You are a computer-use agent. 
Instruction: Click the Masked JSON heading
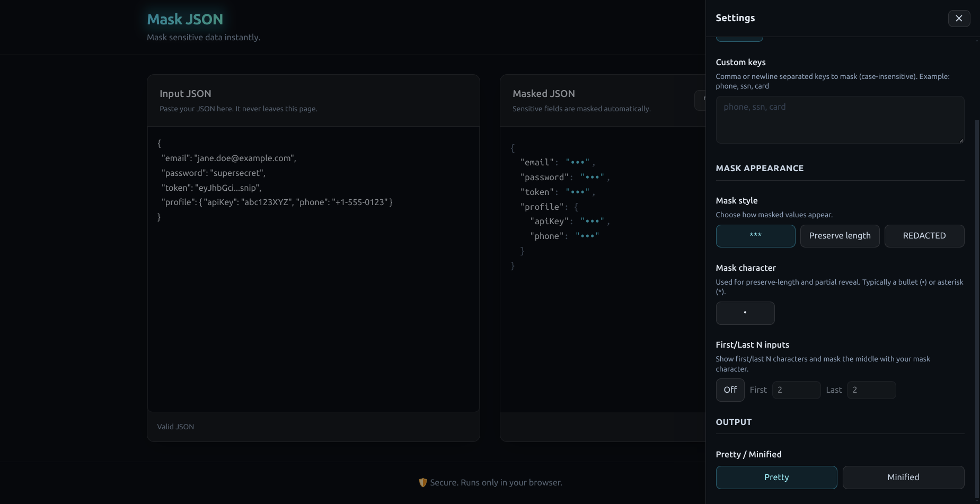[x=543, y=94]
